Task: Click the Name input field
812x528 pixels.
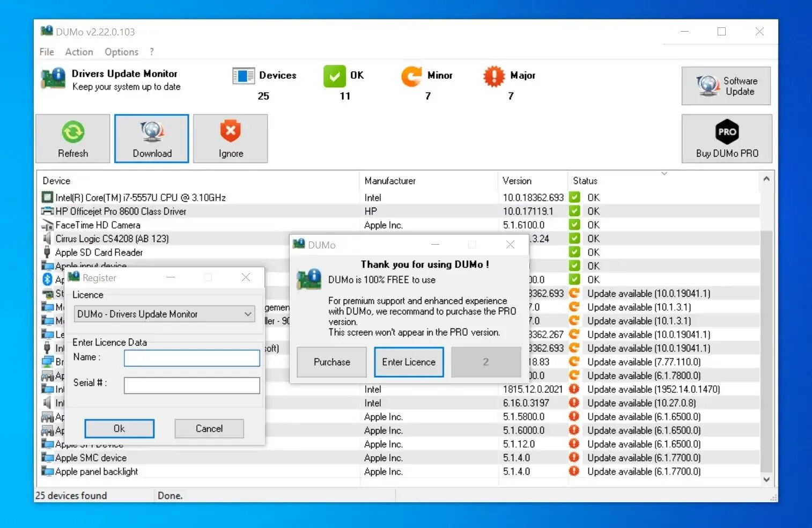Action: pos(192,358)
